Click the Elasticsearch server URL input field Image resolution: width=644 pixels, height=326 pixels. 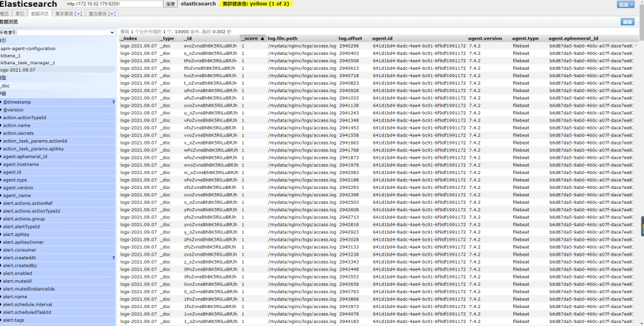coord(114,4)
